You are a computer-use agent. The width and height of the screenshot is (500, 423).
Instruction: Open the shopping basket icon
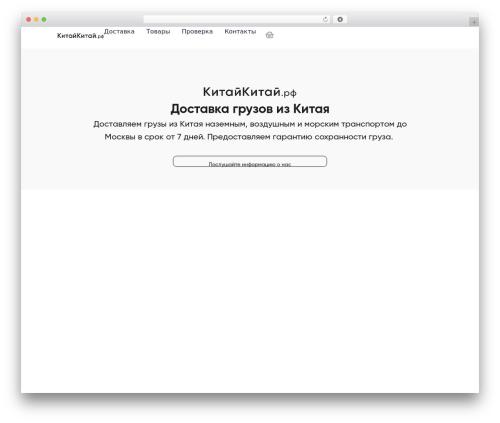pyautogui.click(x=270, y=35)
